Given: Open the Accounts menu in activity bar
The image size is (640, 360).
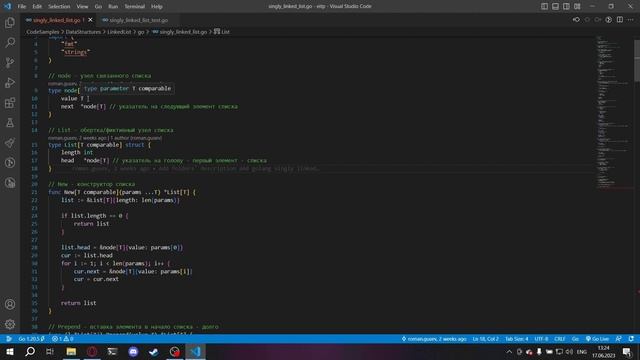Looking at the screenshot, I should (x=10, y=304).
